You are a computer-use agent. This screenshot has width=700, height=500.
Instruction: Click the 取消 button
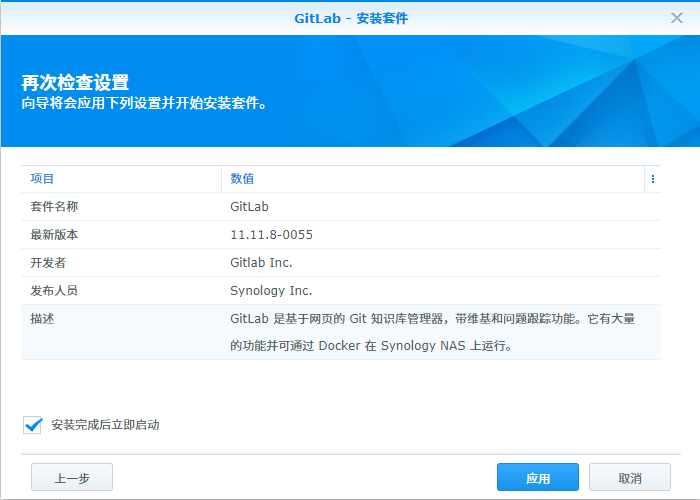[x=629, y=477]
